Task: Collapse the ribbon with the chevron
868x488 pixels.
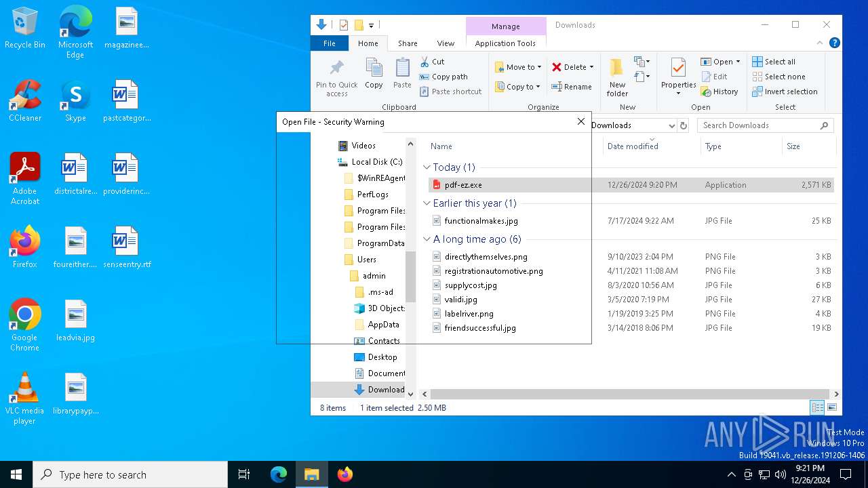Action: (x=820, y=43)
